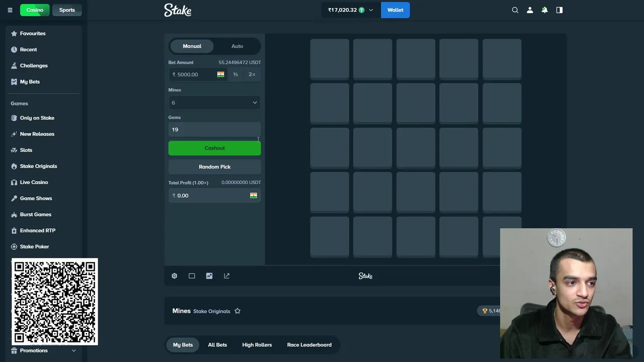Screen dimensions: 644x362
Task: Open the Mines count dropdown
Action: point(214,103)
